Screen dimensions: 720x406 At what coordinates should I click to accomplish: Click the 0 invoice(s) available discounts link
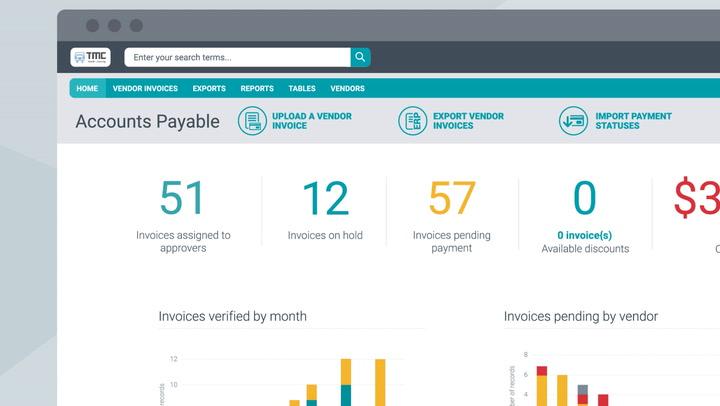point(585,235)
